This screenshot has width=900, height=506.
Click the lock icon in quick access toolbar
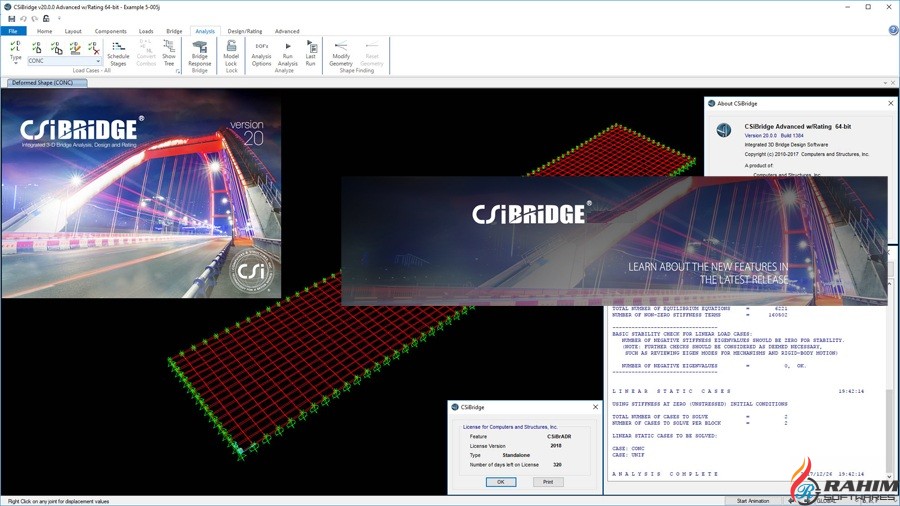click(45, 18)
